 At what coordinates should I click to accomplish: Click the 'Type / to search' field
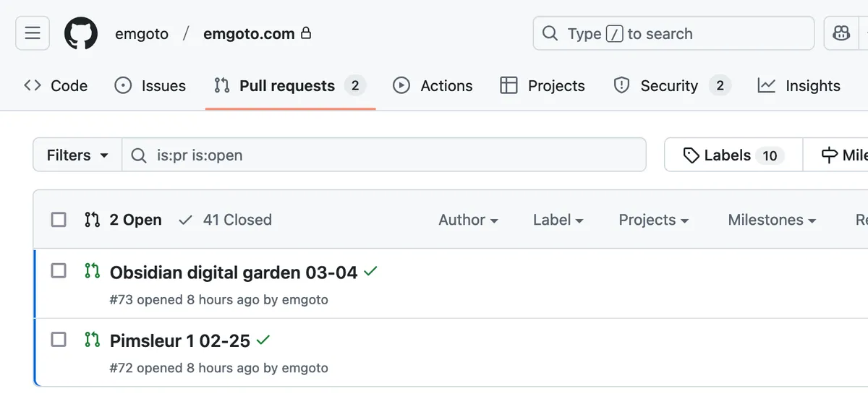673,34
